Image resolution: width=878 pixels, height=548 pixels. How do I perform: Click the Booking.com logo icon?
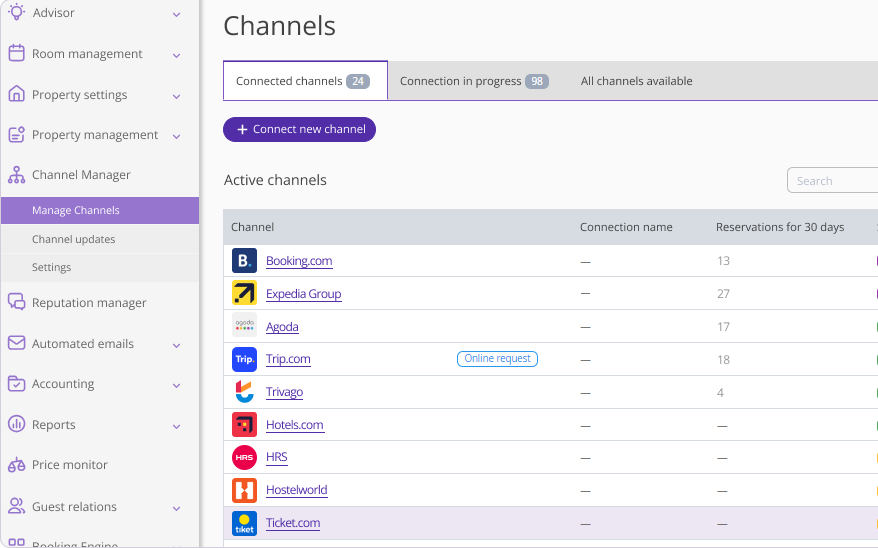pos(244,261)
